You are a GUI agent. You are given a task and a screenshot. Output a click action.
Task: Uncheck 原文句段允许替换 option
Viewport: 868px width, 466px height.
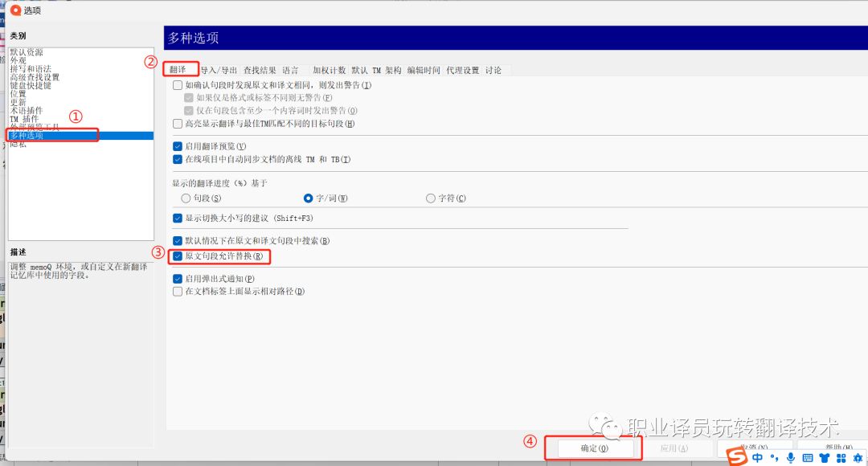click(x=176, y=256)
